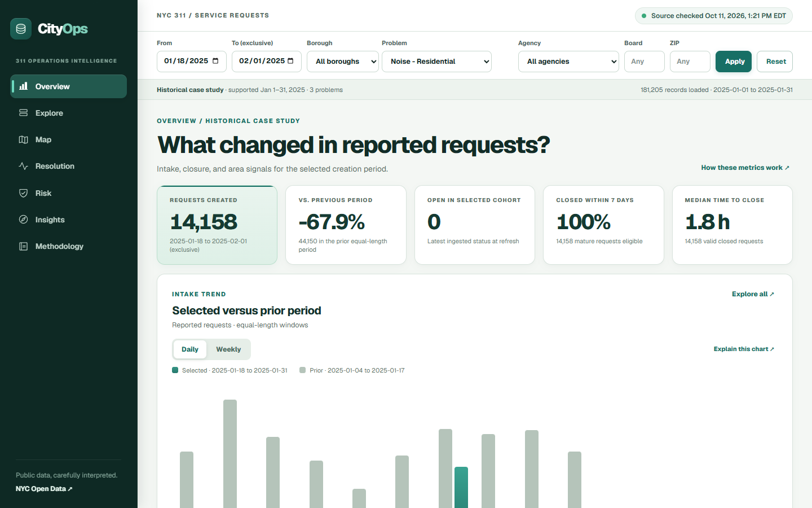Select the Vs. Previous Period card
Viewport: 812px width, 508px height.
346,225
